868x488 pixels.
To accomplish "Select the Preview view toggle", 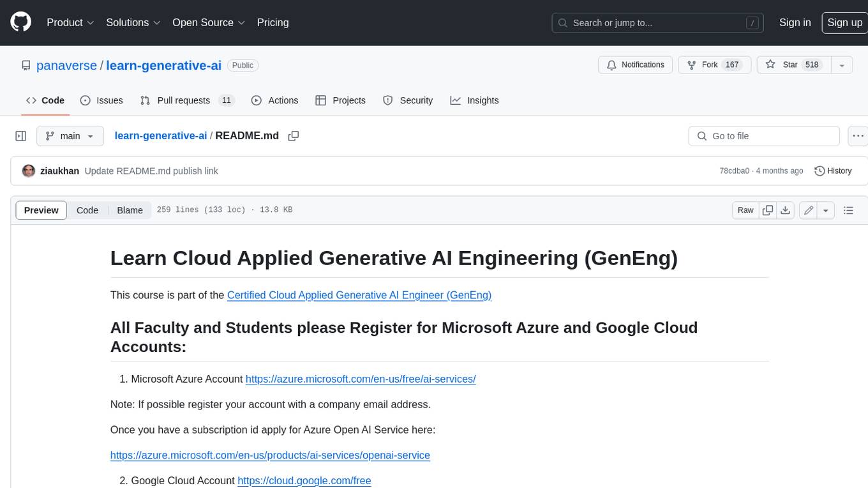I will click(x=41, y=210).
